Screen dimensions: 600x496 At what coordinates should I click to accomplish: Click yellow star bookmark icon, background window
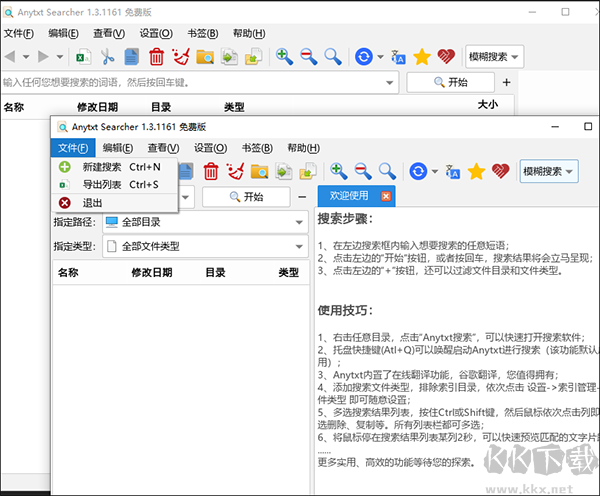coord(422,57)
